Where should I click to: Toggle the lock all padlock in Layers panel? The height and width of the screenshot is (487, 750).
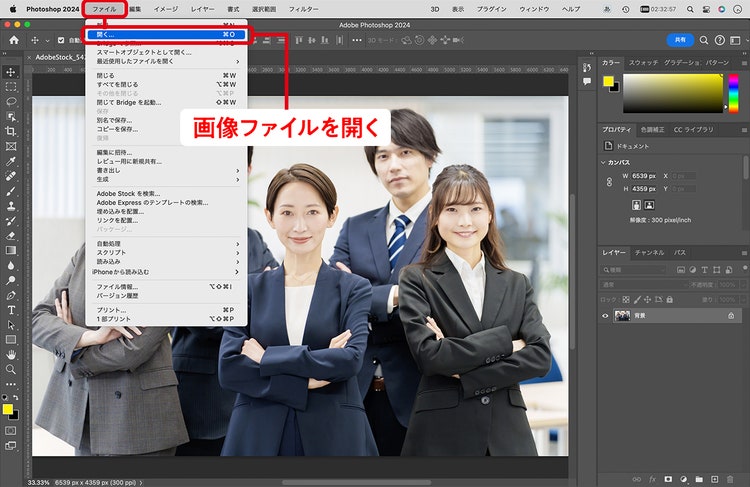670,299
